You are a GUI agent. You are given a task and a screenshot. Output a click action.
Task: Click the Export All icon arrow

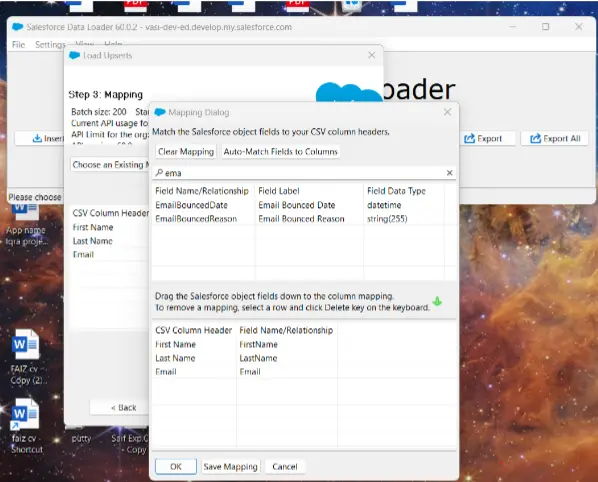click(535, 138)
